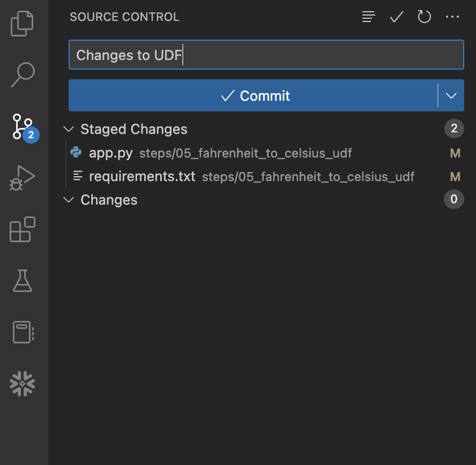Open More Actions ellipsis menu
The image size is (476, 465).
452,17
